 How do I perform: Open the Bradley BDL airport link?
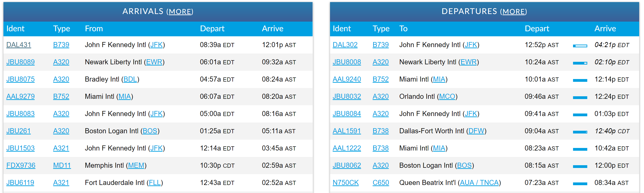coord(130,79)
